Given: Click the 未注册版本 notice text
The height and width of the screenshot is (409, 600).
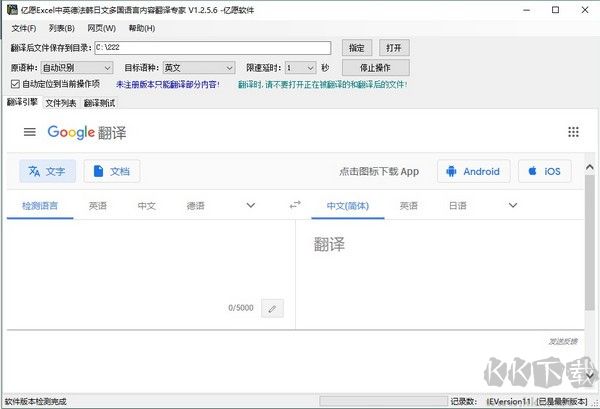Looking at the screenshot, I should tap(168, 84).
